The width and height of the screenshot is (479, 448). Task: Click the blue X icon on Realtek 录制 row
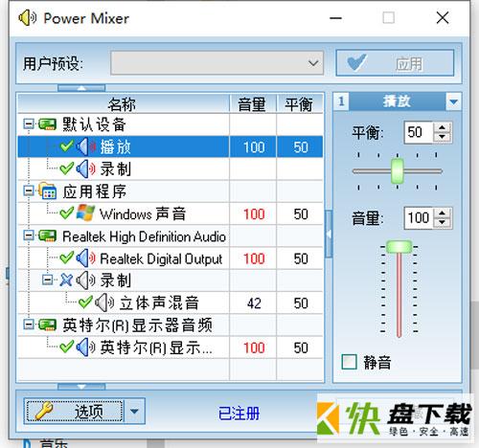[x=66, y=280]
